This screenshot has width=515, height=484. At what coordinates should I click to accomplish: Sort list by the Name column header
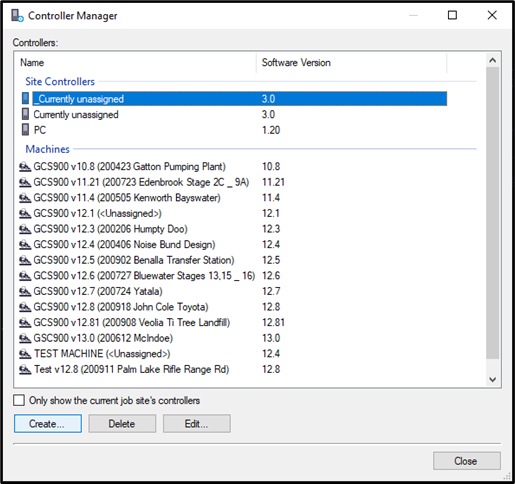pos(135,62)
